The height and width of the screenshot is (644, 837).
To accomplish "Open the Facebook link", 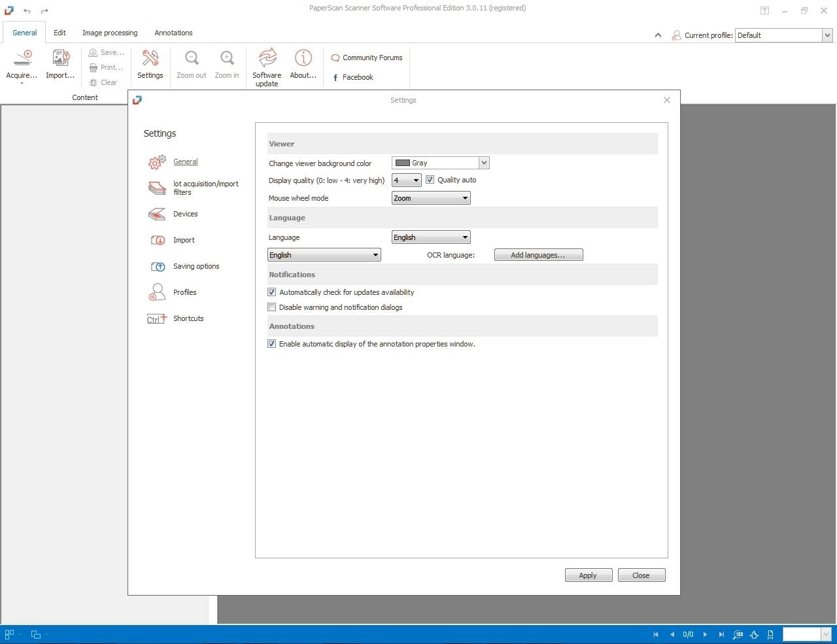I will point(352,77).
